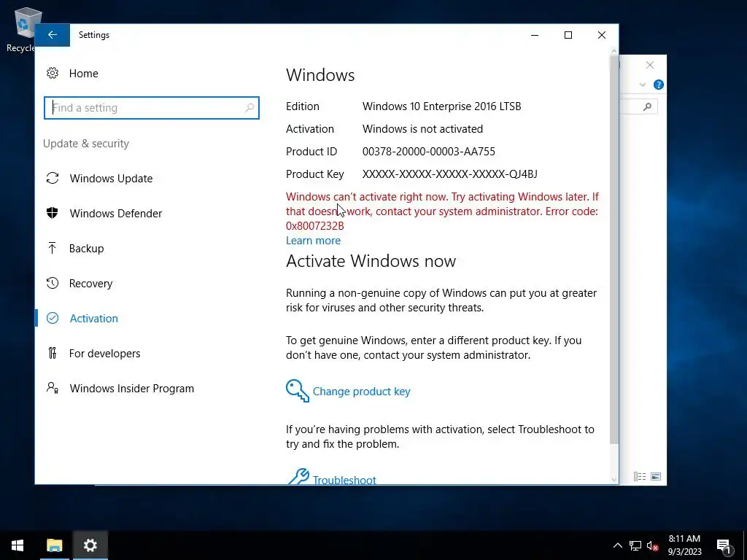747x560 pixels.
Task: Click the Home gear icon
Action: pos(53,73)
